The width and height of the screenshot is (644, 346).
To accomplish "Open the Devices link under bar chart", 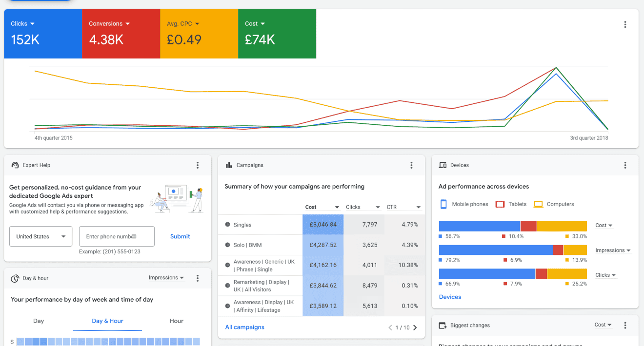I will 450,297.
